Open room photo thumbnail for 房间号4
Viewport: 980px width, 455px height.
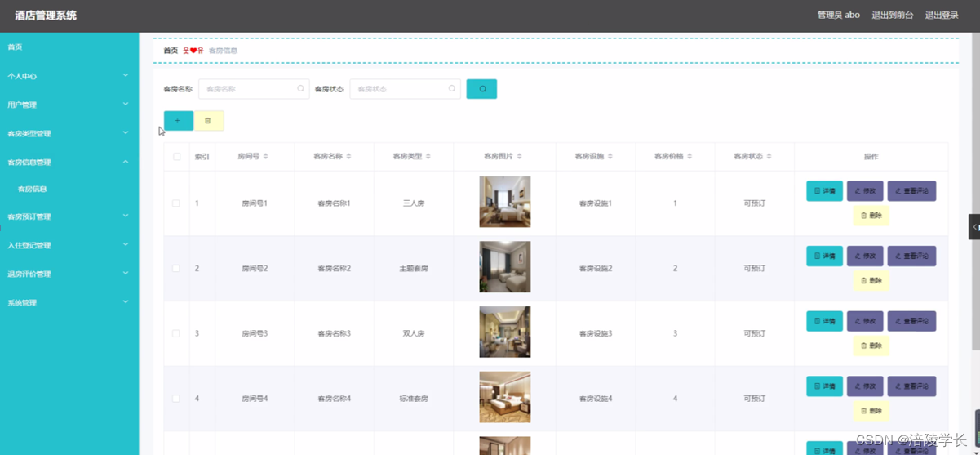(x=505, y=397)
